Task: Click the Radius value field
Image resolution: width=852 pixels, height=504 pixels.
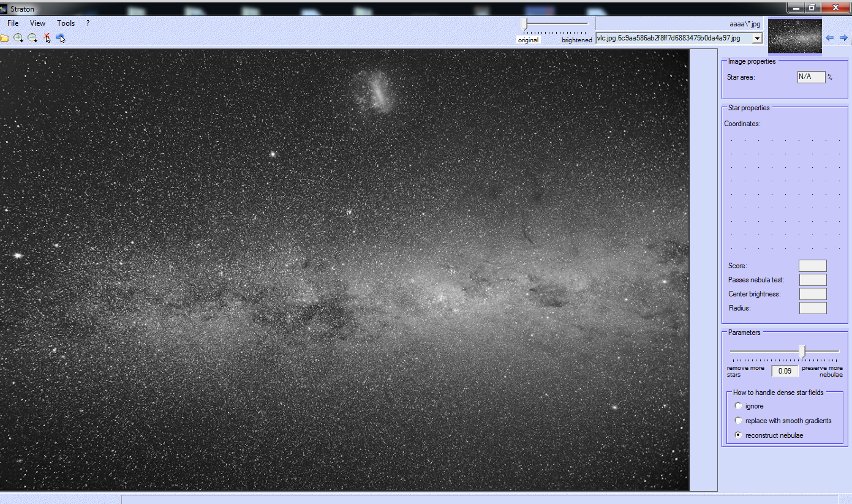Action: point(813,308)
